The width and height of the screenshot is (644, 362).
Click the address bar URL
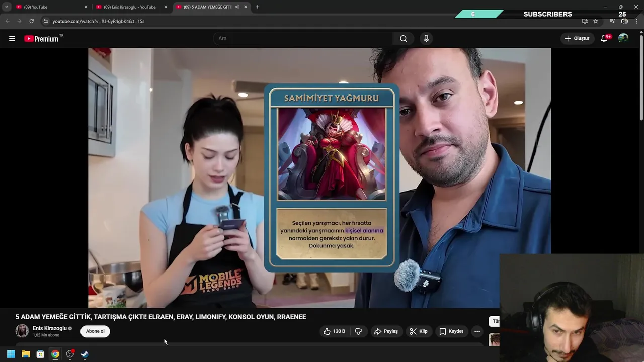click(x=99, y=21)
